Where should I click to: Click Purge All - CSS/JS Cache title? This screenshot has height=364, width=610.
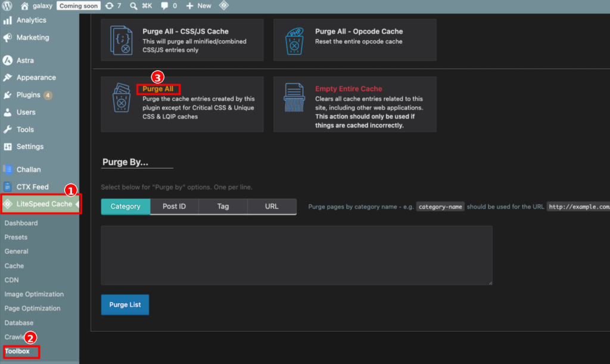pyautogui.click(x=186, y=32)
